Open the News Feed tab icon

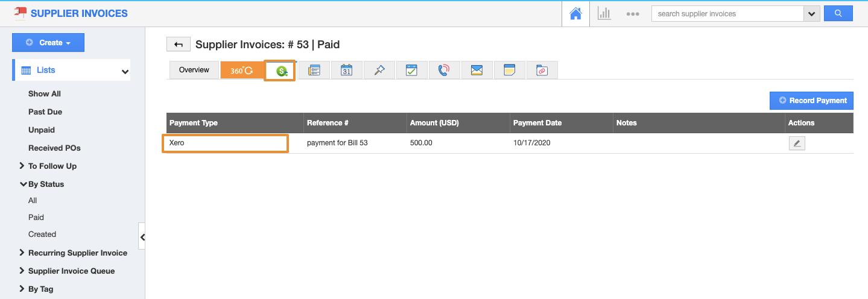click(x=314, y=71)
